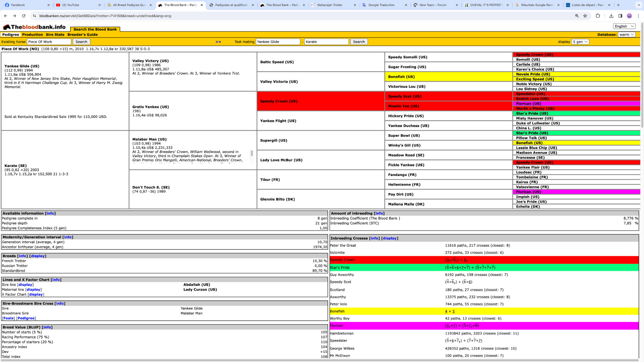
Task: Close the Maharajah Trotter tab
Action: pyautogui.click(x=355, y=5)
